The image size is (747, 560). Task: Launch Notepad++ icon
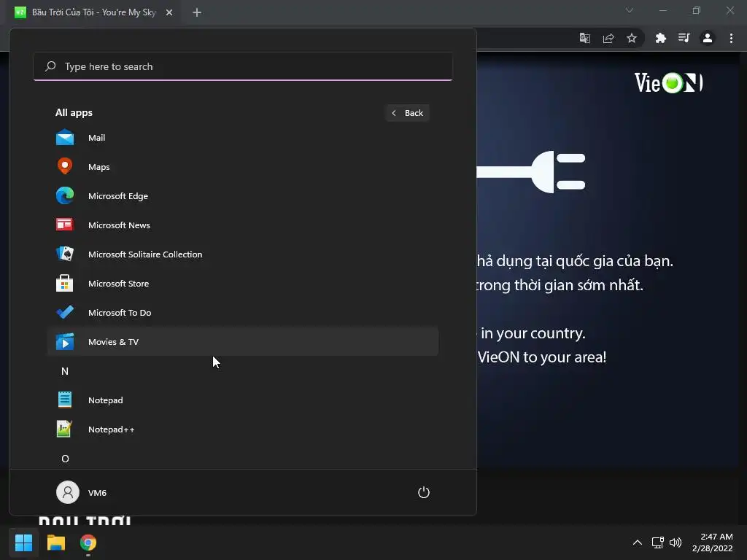[x=64, y=429]
